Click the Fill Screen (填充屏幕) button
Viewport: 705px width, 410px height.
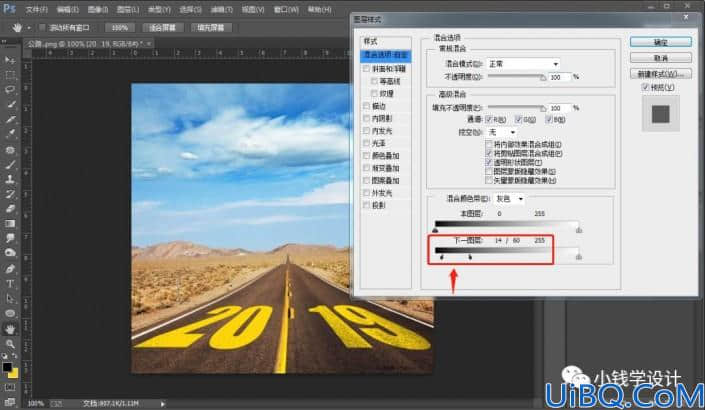pos(210,28)
